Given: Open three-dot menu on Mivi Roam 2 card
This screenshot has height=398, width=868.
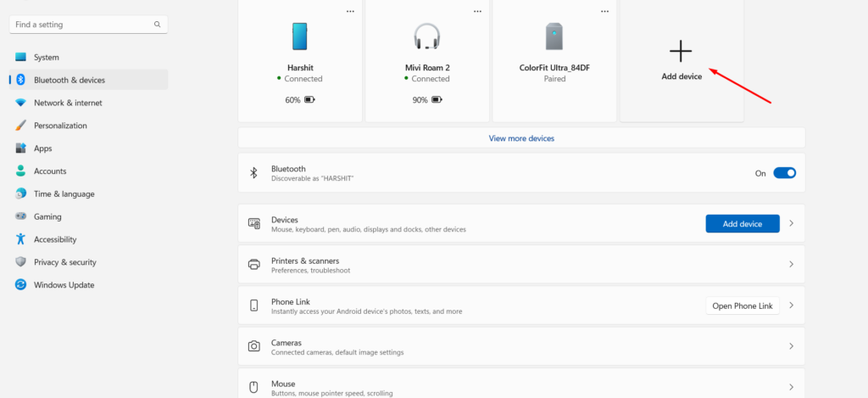Looking at the screenshot, I should [x=477, y=11].
